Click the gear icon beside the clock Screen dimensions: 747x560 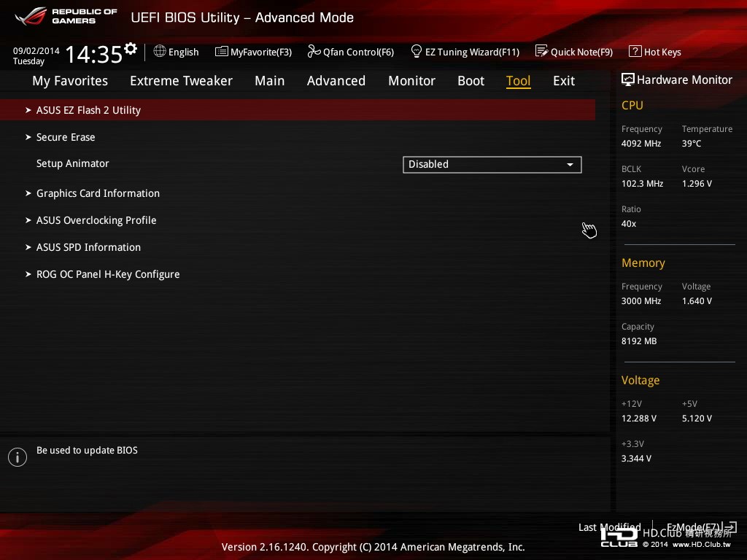[x=131, y=48]
